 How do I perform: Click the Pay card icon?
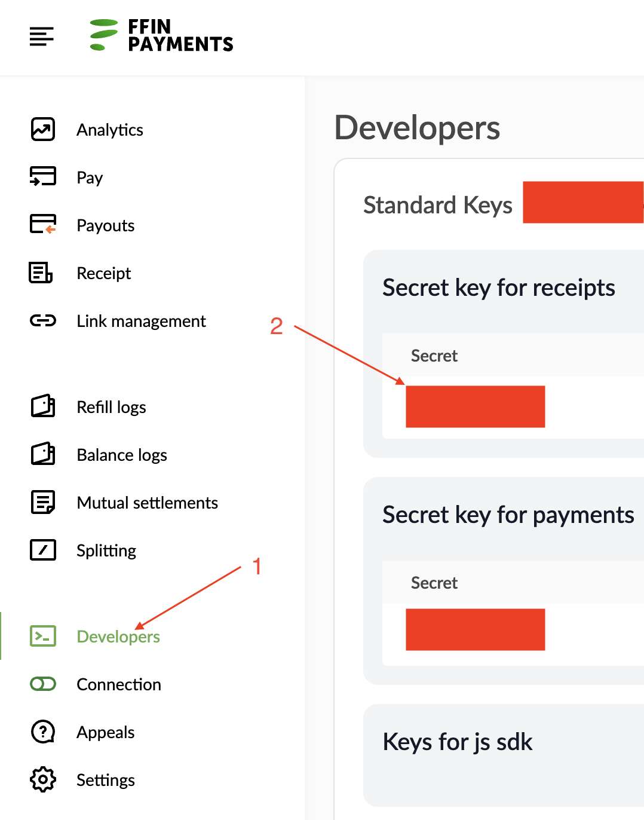pos(43,177)
